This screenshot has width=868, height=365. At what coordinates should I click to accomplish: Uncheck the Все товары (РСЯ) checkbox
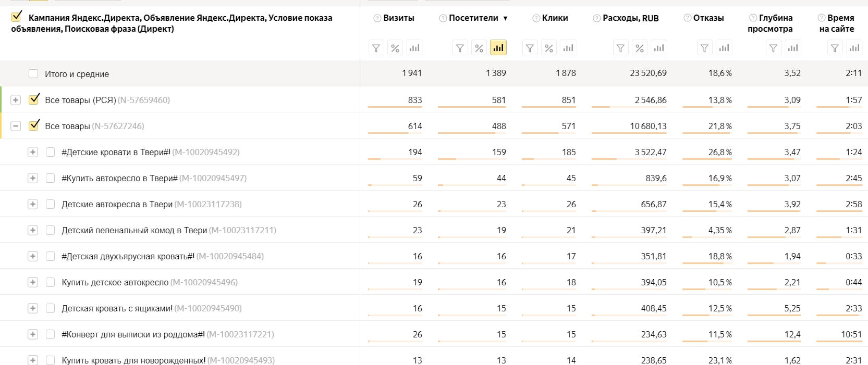[x=34, y=99]
